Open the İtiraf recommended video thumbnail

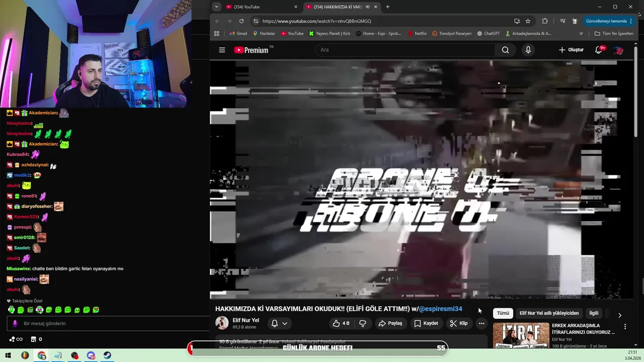[521, 336]
